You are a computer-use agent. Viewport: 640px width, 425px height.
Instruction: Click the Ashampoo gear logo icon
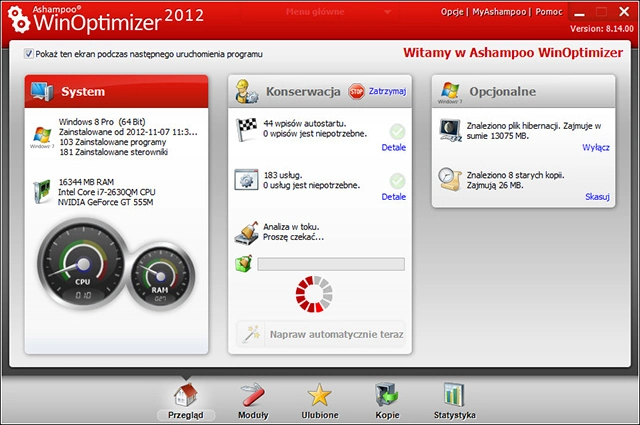(18, 19)
